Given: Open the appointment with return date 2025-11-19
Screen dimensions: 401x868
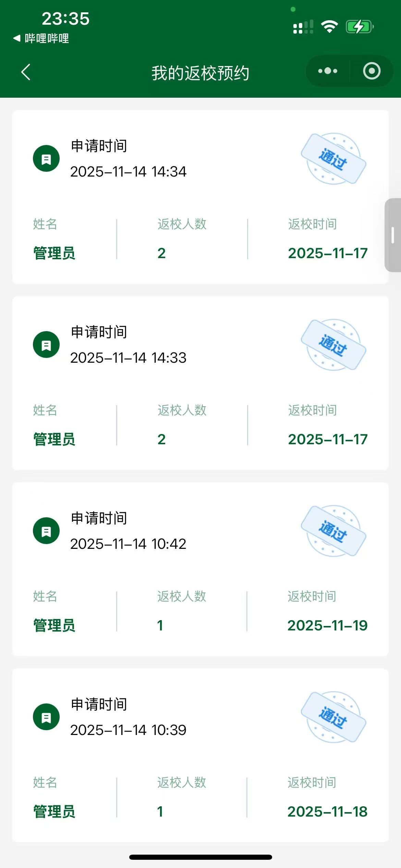Looking at the screenshot, I should 327,626.
